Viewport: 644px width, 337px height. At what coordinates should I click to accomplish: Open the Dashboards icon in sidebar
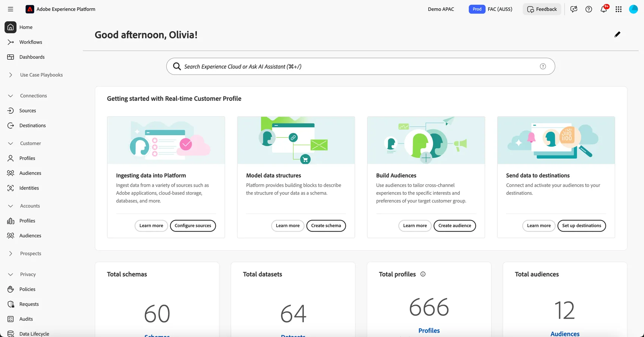pos(10,57)
